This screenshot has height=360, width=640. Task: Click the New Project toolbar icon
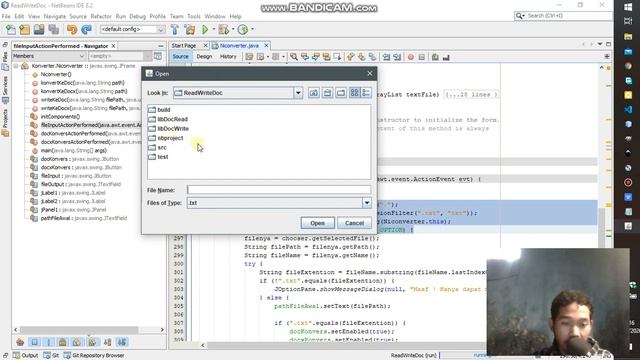tap(25, 29)
